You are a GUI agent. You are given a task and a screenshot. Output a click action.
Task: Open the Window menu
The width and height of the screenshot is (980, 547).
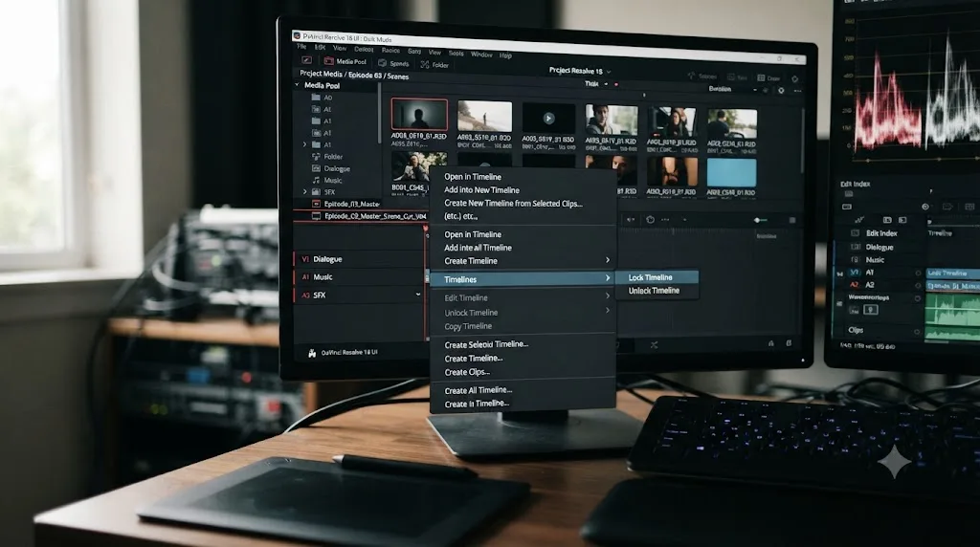(x=481, y=55)
